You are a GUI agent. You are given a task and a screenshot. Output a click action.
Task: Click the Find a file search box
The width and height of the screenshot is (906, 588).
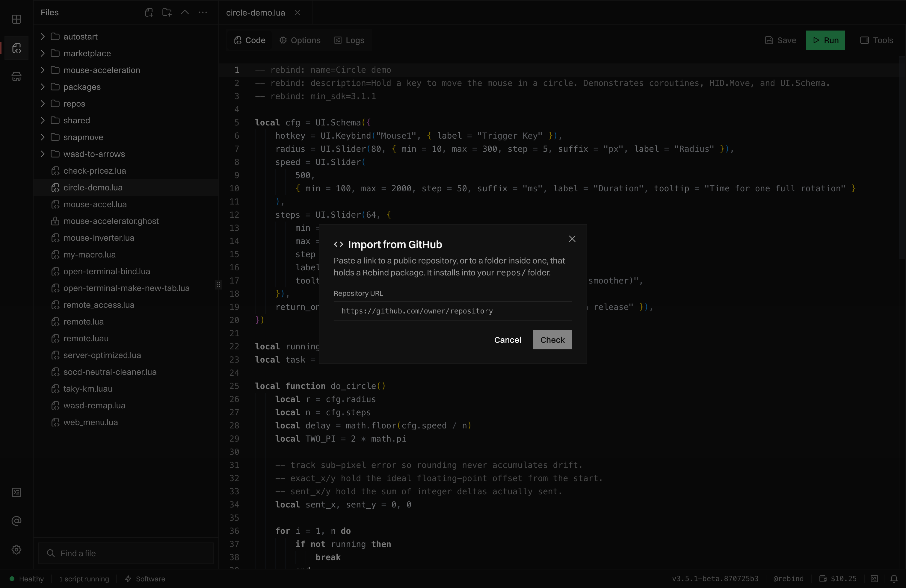pyautogui.click(x=126, y=553)
